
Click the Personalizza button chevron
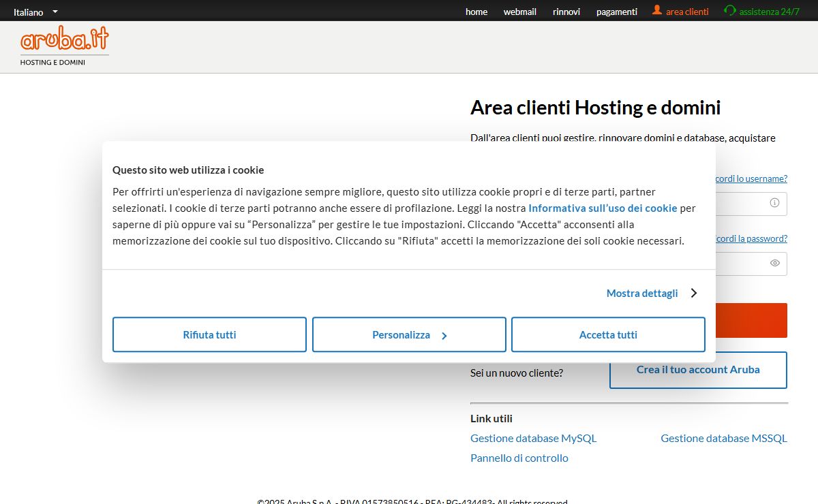(444, 336)
